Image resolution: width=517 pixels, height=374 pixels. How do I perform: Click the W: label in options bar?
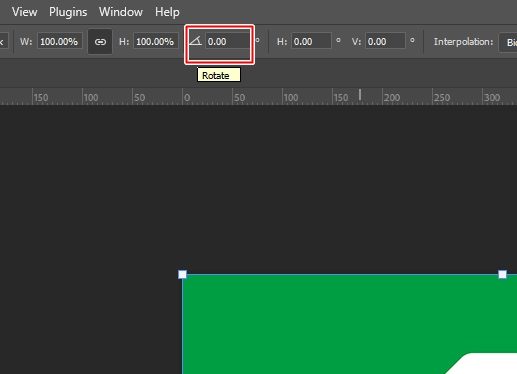(26, 42)
